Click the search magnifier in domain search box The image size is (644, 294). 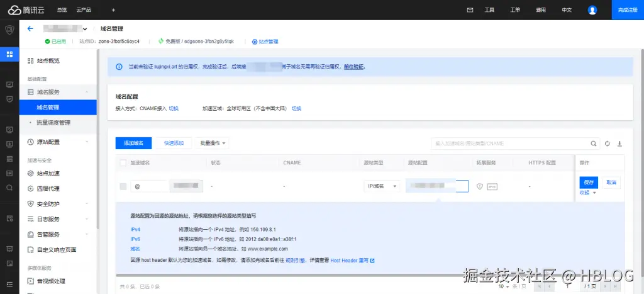(x=594, y=144)
